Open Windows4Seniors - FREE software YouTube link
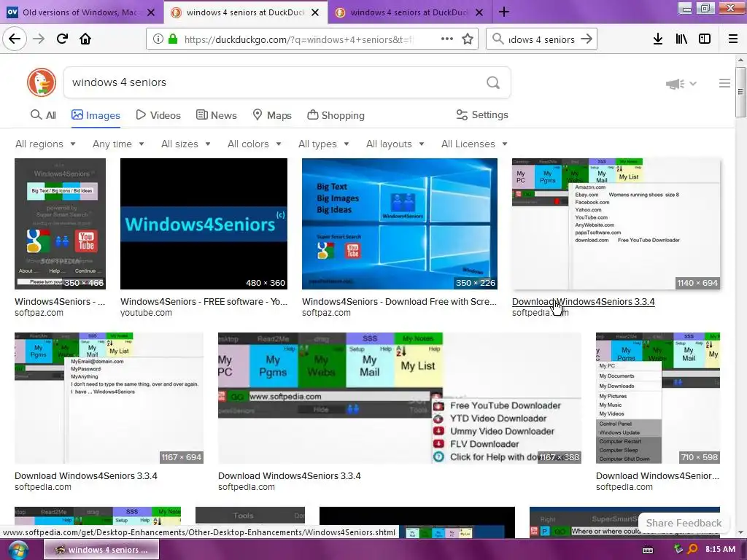 (x=204, y=302)
